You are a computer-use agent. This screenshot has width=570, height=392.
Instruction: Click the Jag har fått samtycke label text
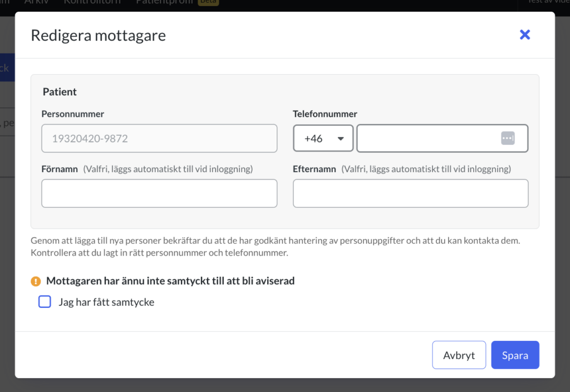coord(106,302)
